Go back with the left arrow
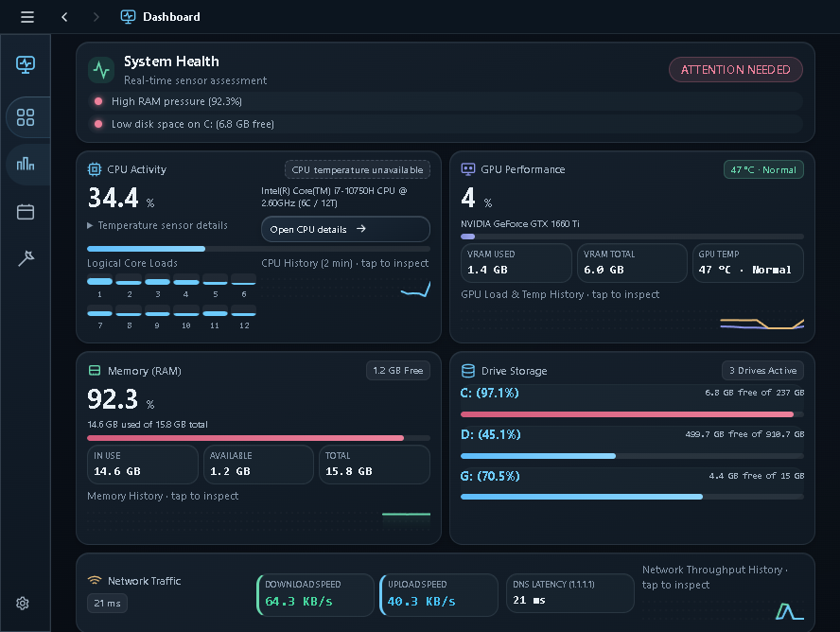Image resolution: width=840 pixels, height=632 pixels. (64, 17)
